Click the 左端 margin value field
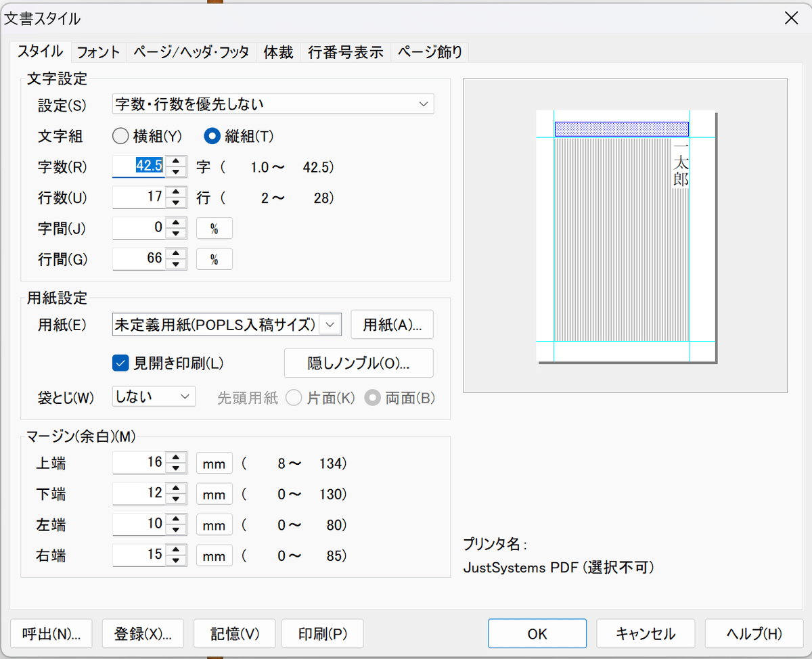The image size is (812, 659). tap(138, 524)
